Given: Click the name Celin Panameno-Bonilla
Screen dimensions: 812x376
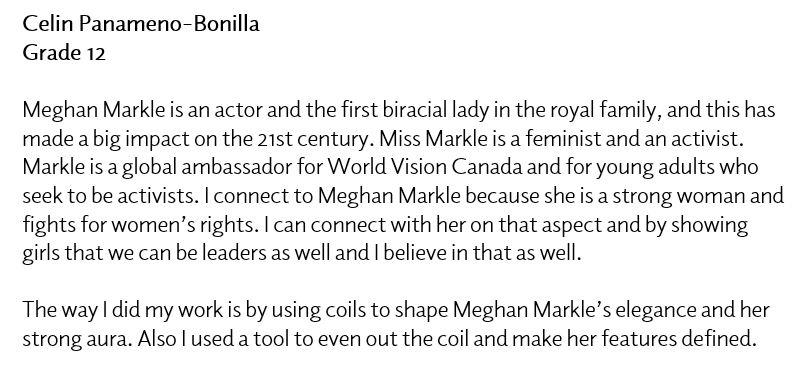Looking at the screenshot, I should pos(141,24).
